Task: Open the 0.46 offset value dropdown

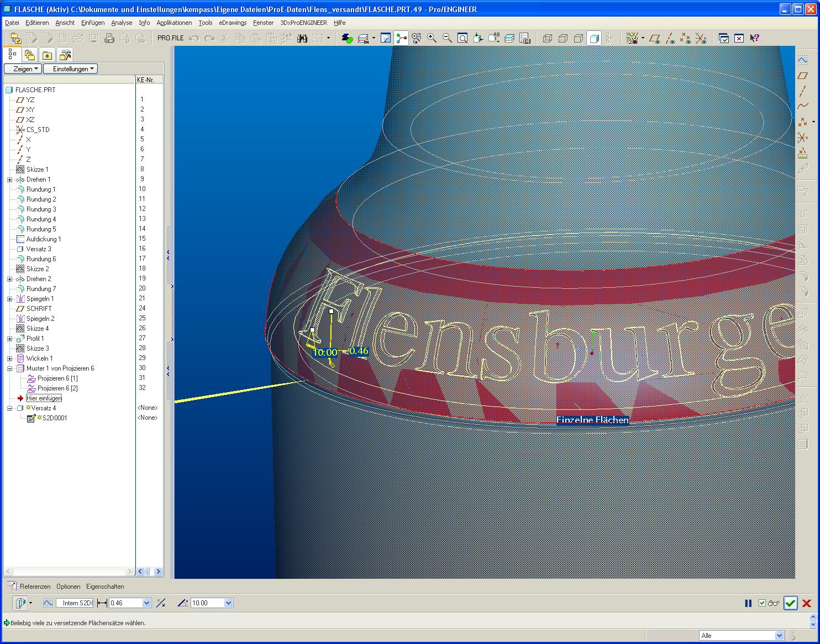Action: pos(147,603)
